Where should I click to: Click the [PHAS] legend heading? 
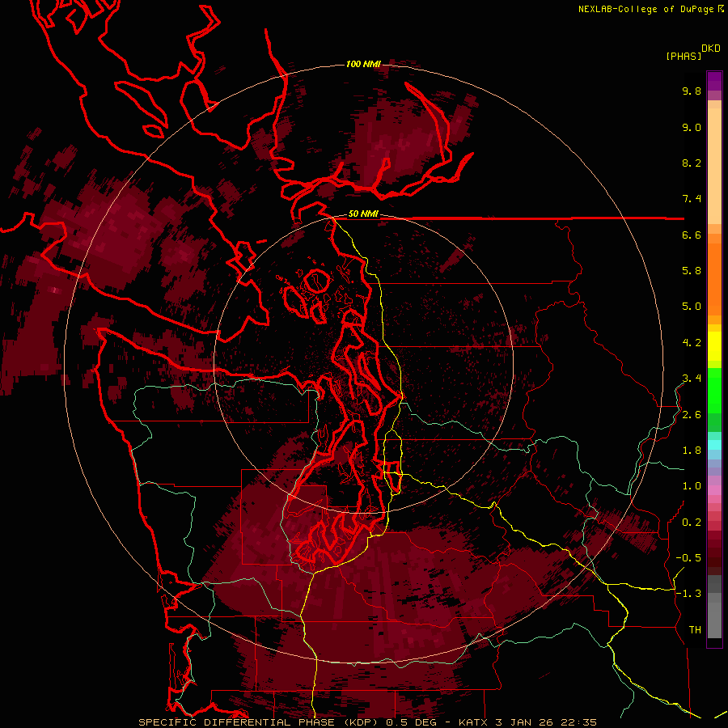point(684,57)
